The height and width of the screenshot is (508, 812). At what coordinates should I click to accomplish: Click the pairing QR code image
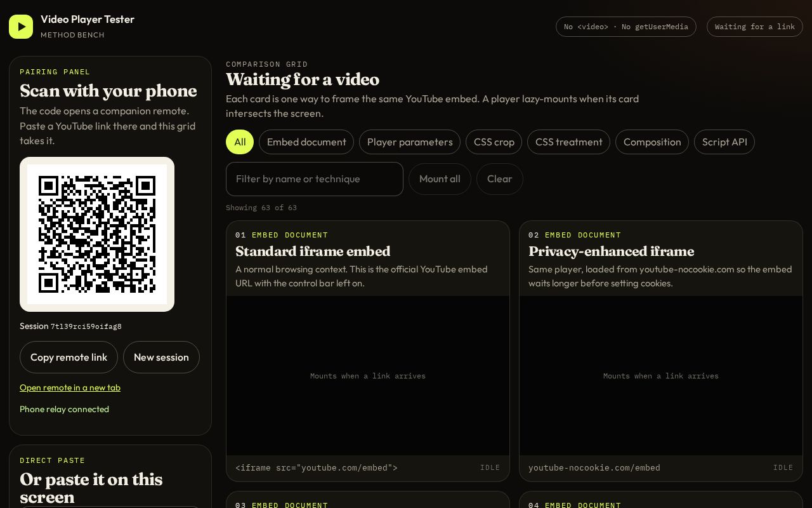pyautogui.click(x=97, y=234)
